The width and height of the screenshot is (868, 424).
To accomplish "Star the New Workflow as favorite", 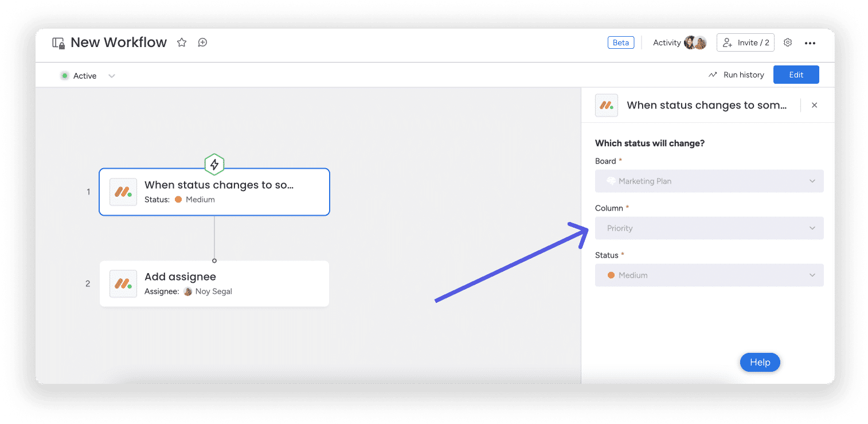I will (x=182, y=42).
